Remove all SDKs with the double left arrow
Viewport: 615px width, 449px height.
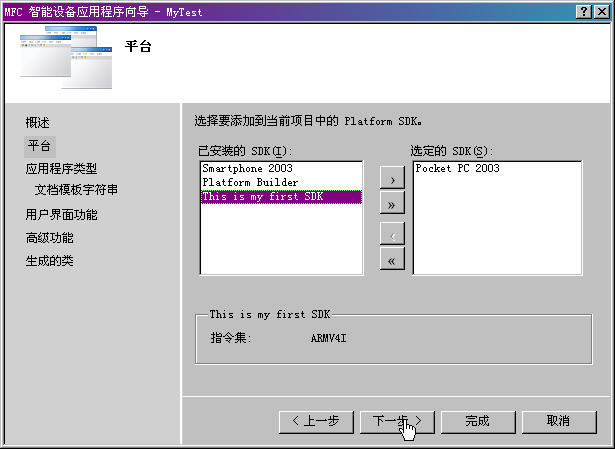(x=392, y=259)
